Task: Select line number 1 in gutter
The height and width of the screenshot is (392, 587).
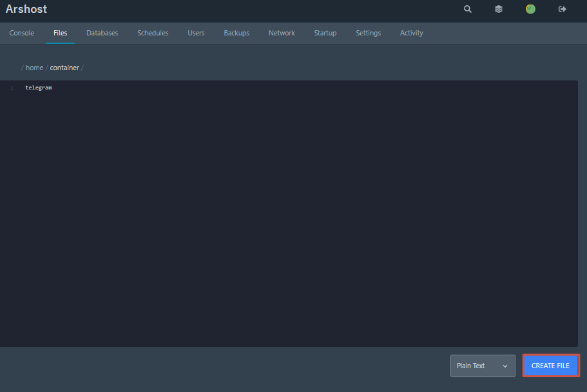Action: click(12, 88)
